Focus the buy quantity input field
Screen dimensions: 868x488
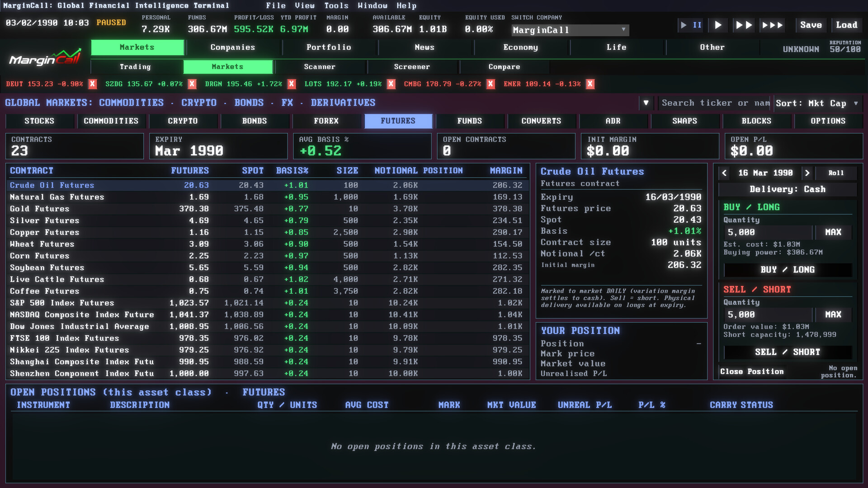coord(768,232)
